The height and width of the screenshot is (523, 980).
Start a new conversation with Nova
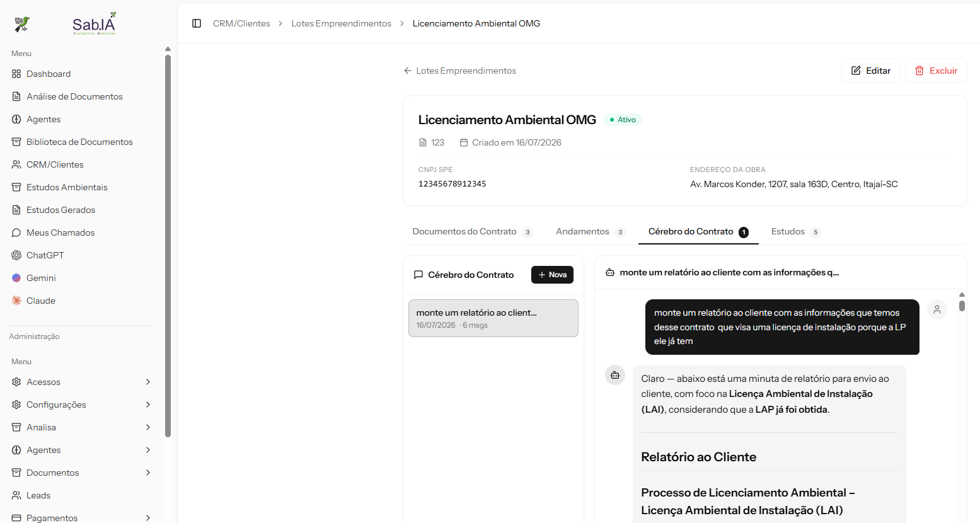pos(552,275)
